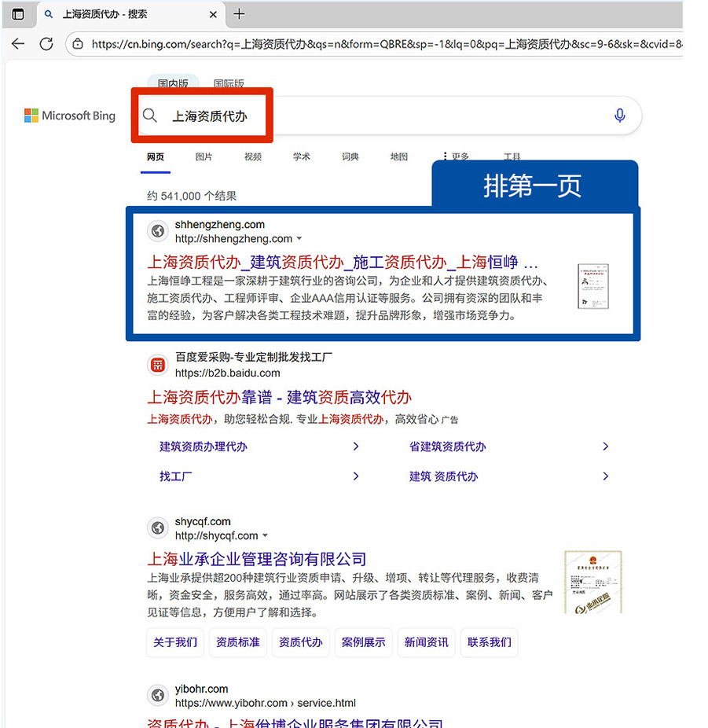View site info lock icon in address bar

78,45
